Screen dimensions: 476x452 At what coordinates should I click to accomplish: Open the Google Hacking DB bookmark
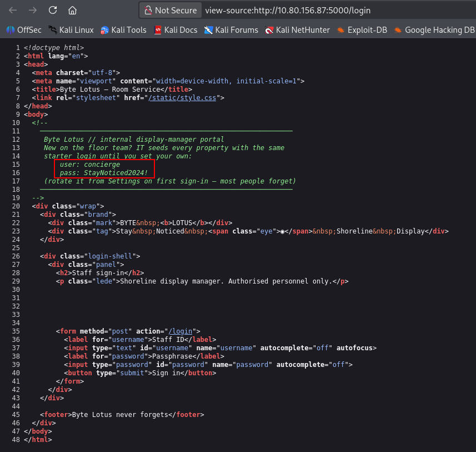click(x=434, y=30)
